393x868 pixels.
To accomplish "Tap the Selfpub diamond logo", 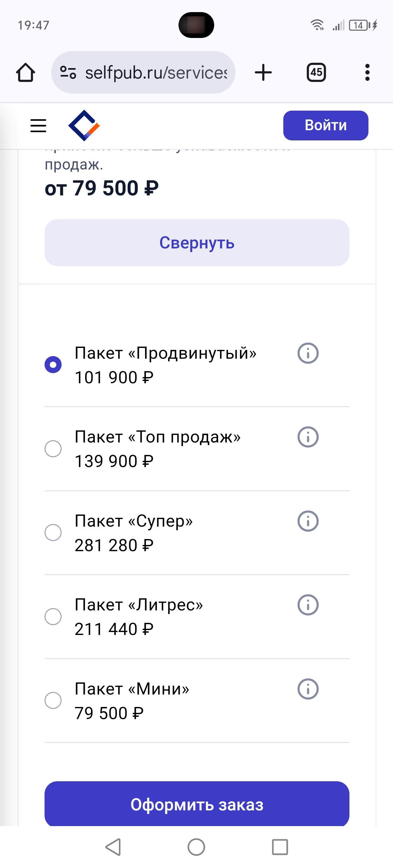I will tap(84, 125).
